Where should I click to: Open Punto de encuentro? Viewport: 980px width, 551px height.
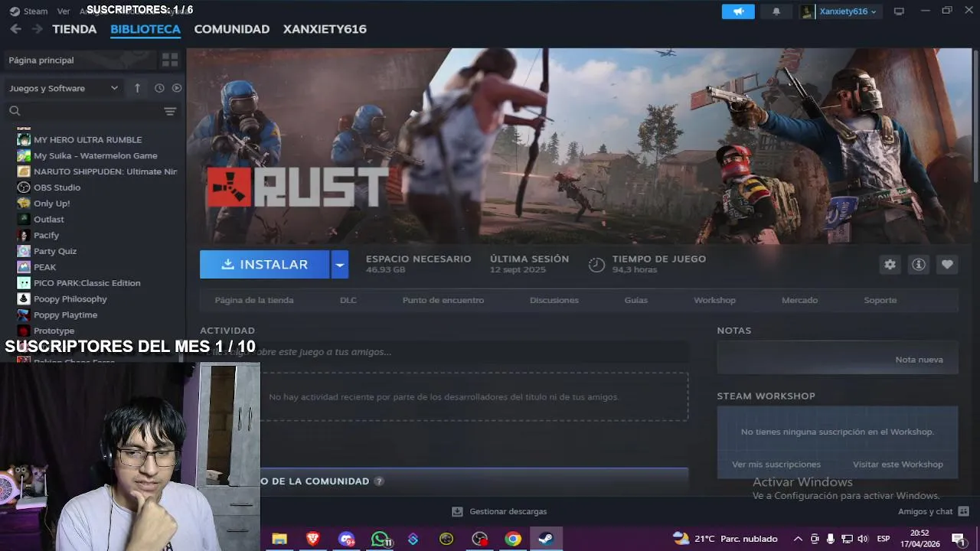(x=443, y=300)
